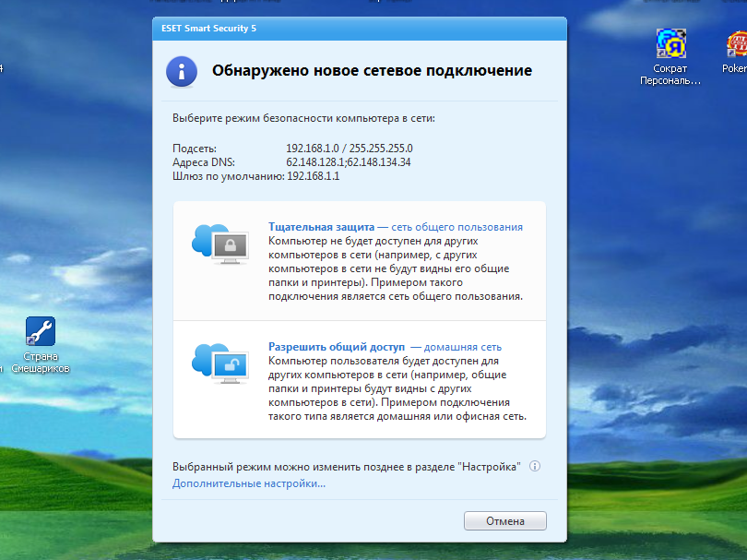Click the "сеть общего пользования" subtitle text
The width and height of the screenshot is (747, 560).
pyautogui.click(x=456, y=227)
